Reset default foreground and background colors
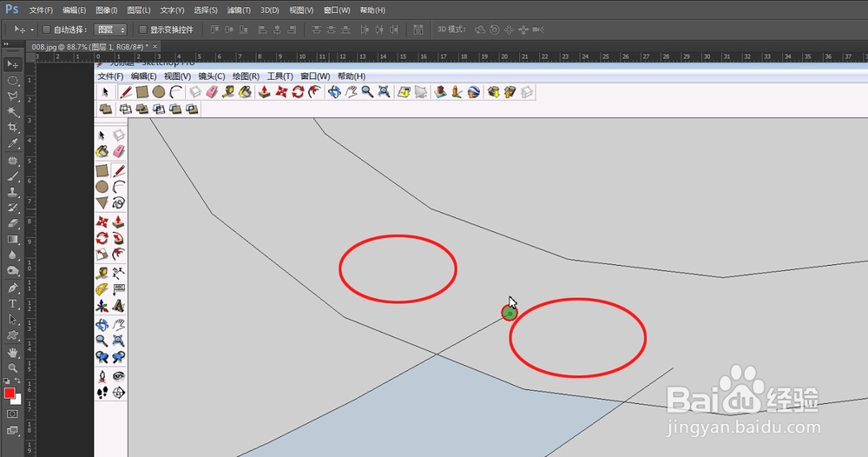Screen dimensions: 868x457 pyautogui.click(x=7, y=381)
